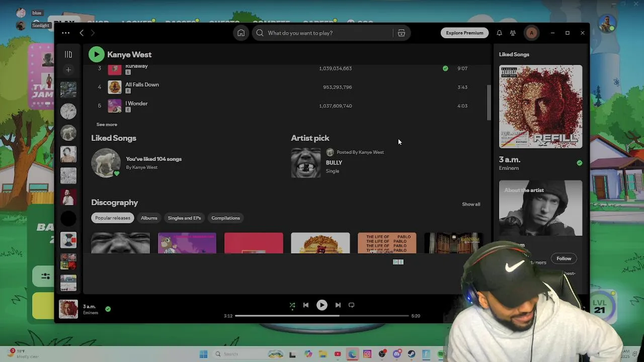Open File Explorer from the taskbar
This screenshot has width=644, height=362.
click(x=323, y=354)
